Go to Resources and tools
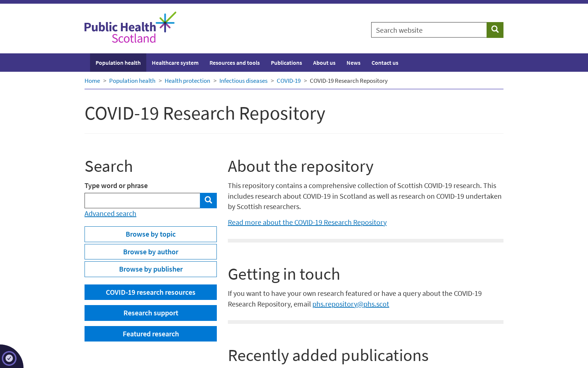 [x=234, y=63]
